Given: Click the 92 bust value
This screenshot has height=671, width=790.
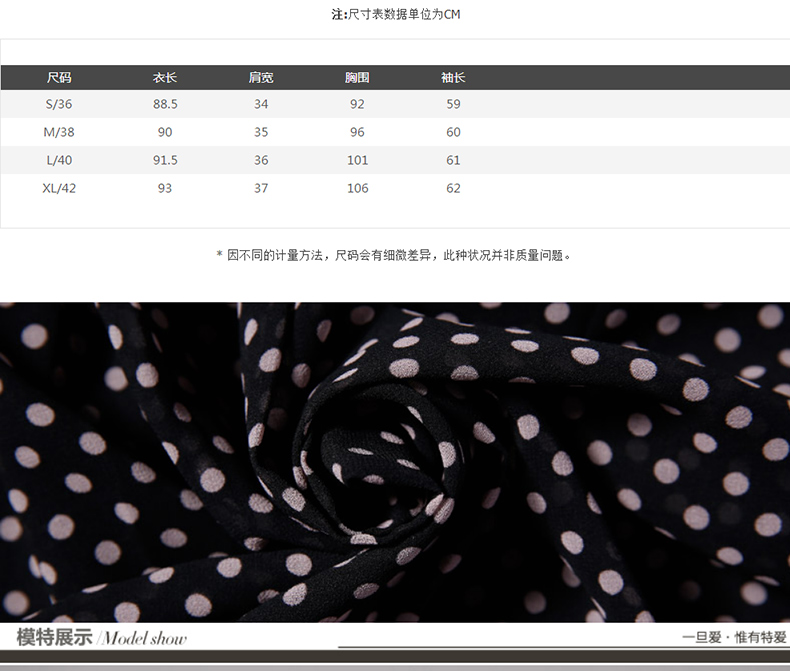Looking at the screenshot, I should tap(357, 104).
